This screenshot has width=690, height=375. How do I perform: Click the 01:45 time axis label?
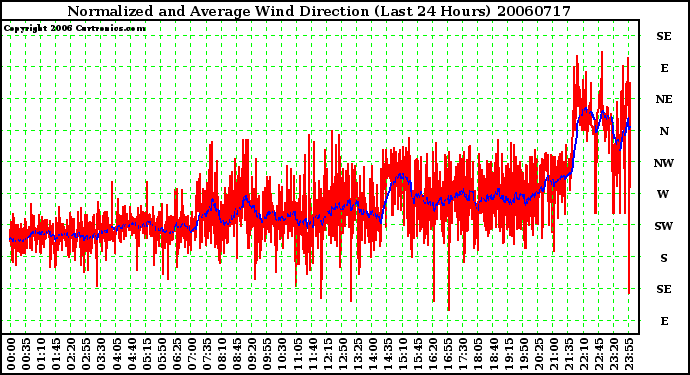tap(56, 354)
